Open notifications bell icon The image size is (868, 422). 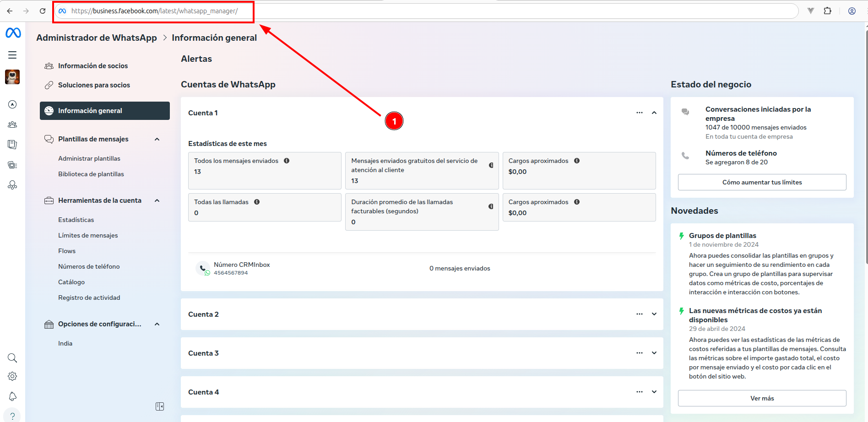point(12,396)
